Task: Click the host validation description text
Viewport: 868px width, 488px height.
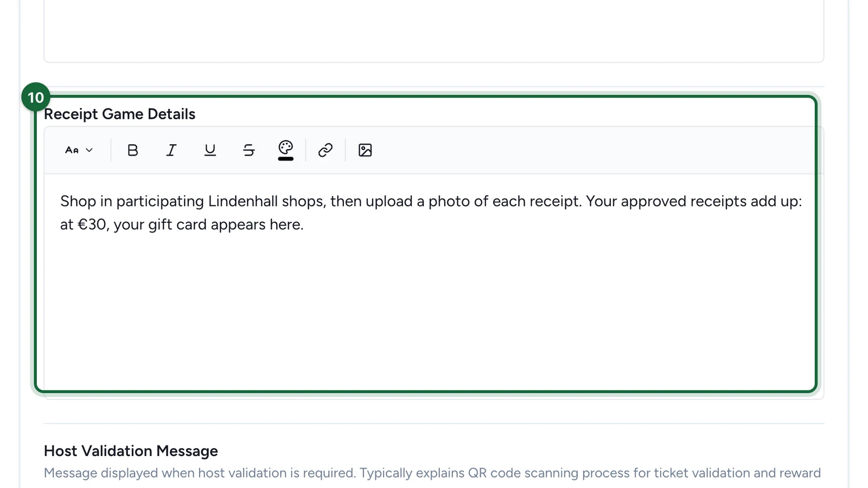Action: pos(432,473)
